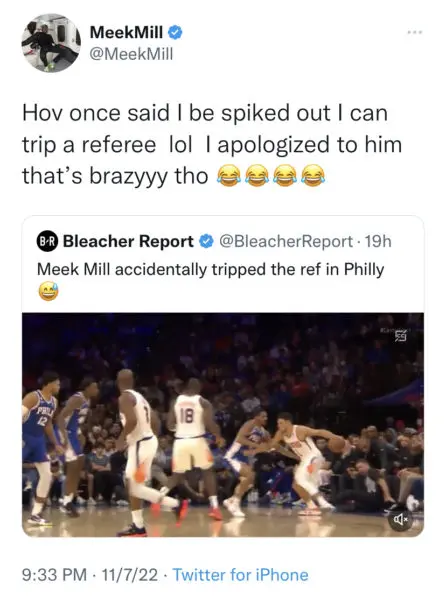Click the last laughing-crying emoji in tweet
The image size is (446, 600).
pos(313,175)
